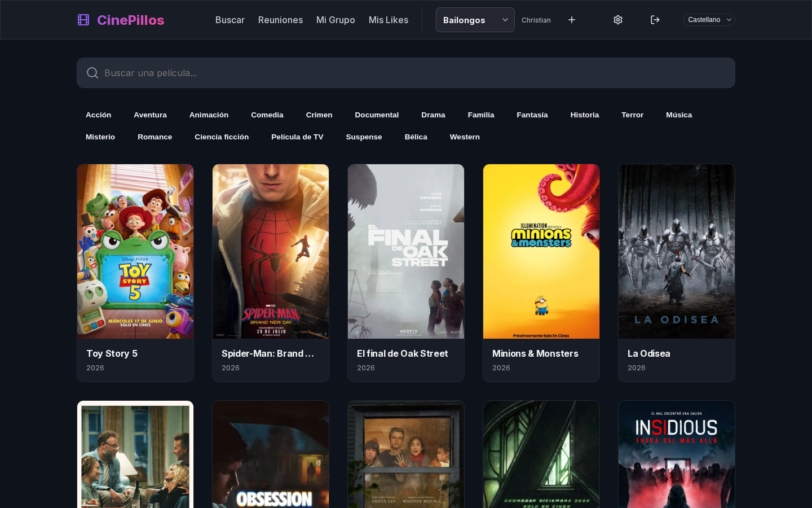
Task: Open the La Odisea poster
Action: (x=677, y=252)
